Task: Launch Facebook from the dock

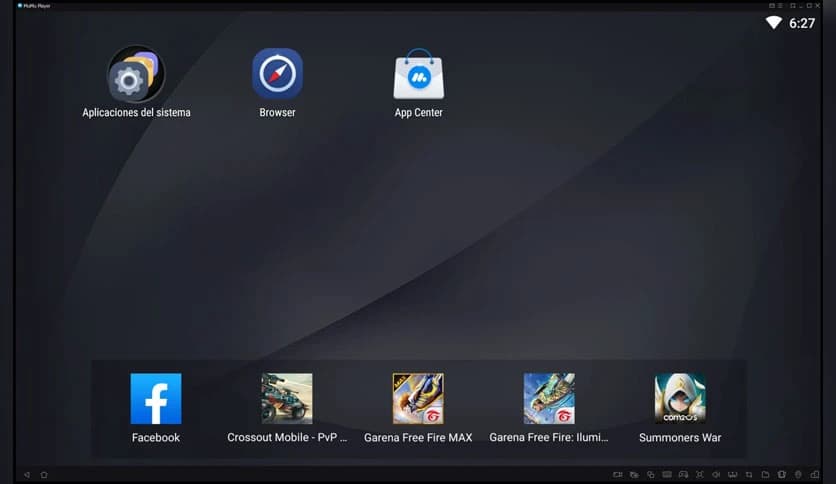Action: click(156, 399)
